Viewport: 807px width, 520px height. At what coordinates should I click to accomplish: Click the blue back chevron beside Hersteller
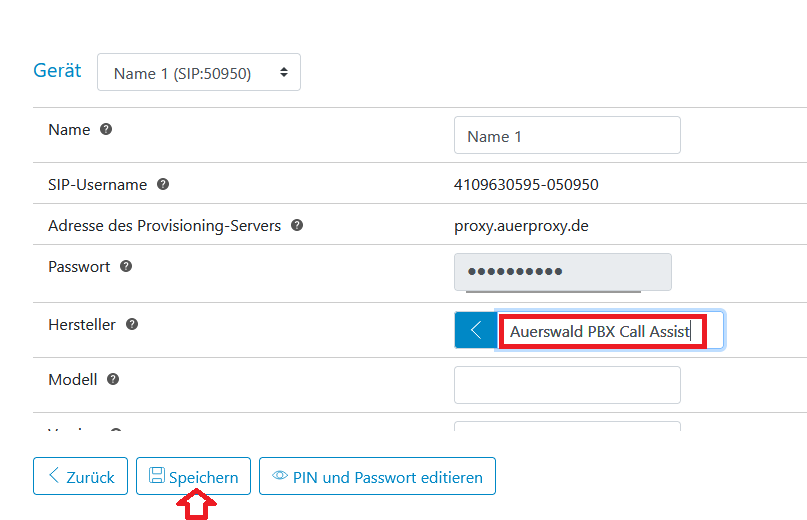(x=476, y=330)
